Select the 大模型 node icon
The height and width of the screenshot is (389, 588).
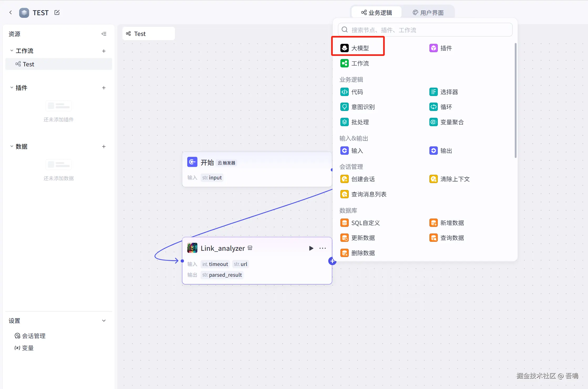point(344,48)
